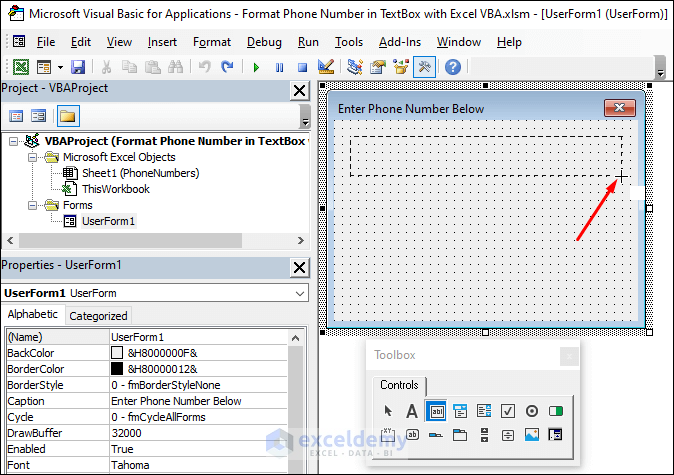Select the BorderStyle property row
This screenshot has height=475, width=674.
[147, 385]
